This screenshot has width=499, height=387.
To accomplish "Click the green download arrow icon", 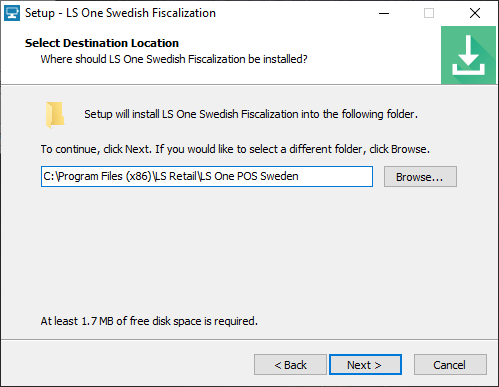I will 468,55.
